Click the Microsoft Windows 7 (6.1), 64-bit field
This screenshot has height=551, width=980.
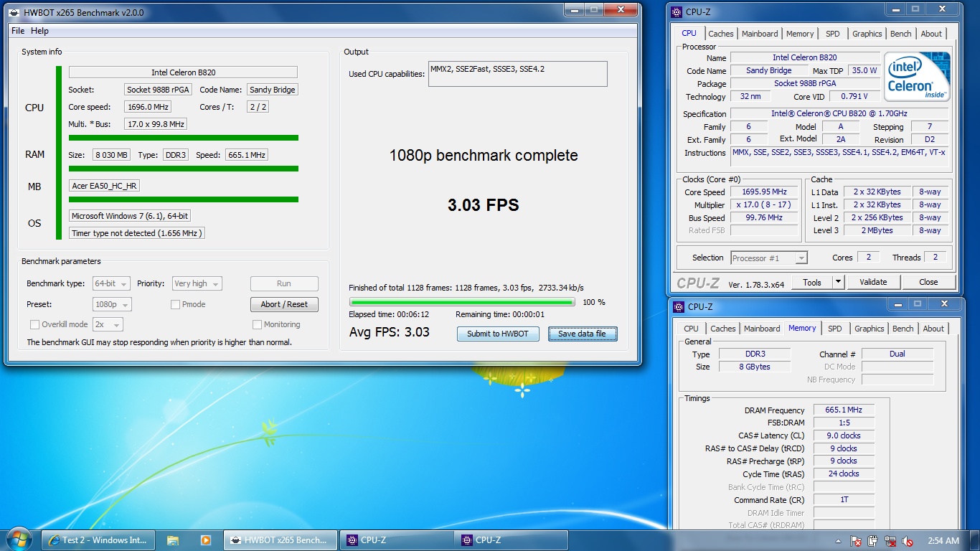click(x=130, y=216)
